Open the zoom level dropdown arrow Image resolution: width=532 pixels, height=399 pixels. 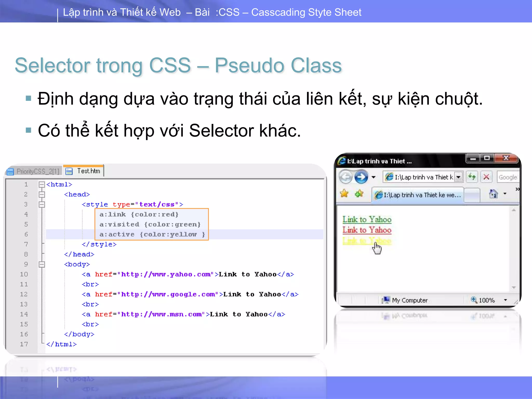pos(505,300)
